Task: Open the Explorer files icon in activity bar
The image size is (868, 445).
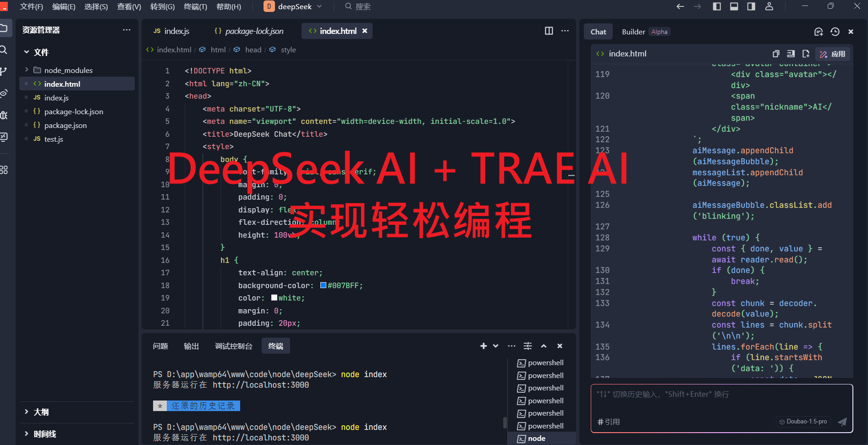Action: coord(4,28)
